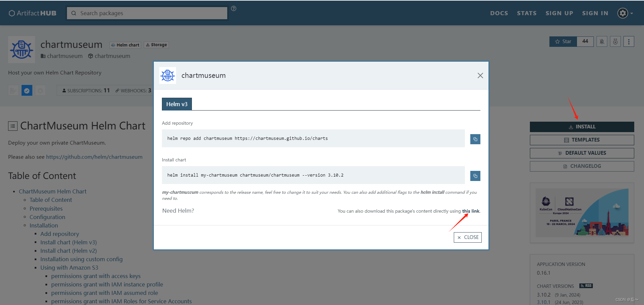
Task: Jump to Installation using custom config
Action: tap(81, 259)
